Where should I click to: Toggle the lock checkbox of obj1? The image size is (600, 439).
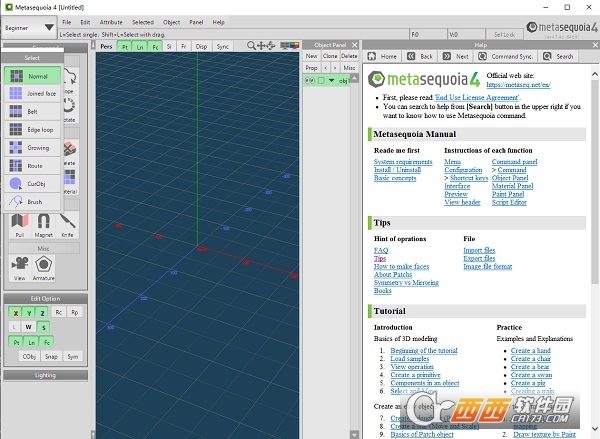tap(321, 80)
